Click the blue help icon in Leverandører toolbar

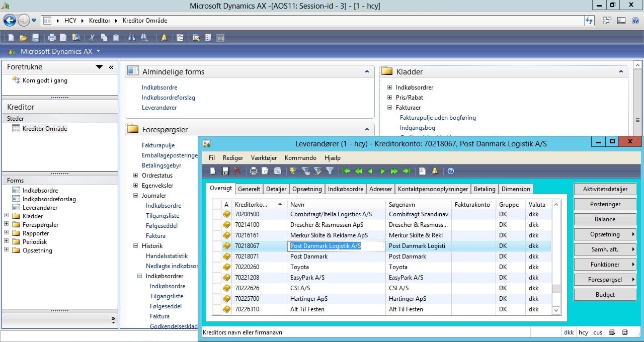coord(451,171)
